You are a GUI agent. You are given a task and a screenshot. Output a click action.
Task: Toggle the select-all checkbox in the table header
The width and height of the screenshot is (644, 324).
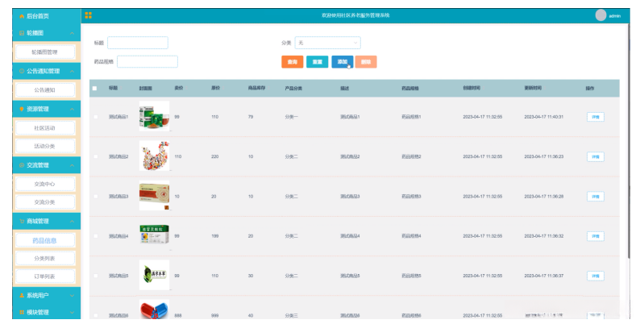tap(95, 89)
